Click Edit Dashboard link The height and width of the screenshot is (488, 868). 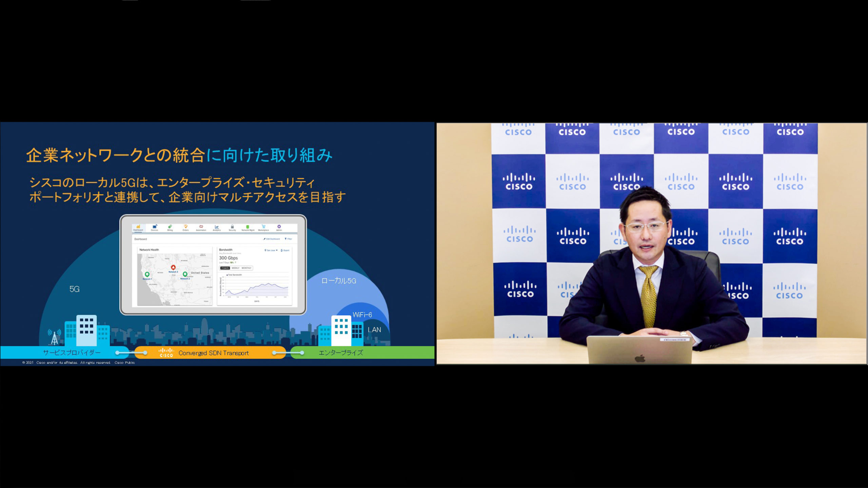272,239
